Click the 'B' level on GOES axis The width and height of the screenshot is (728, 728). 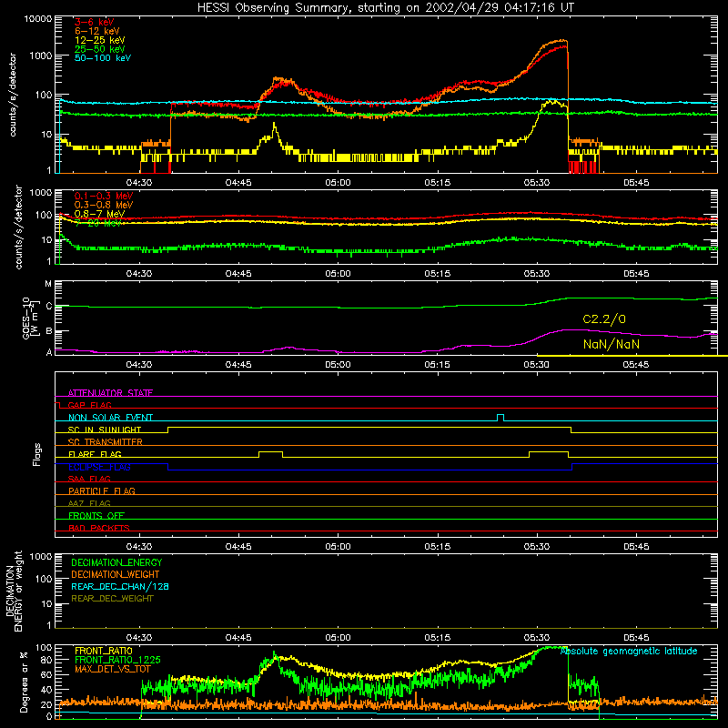(x=48, y=331)
